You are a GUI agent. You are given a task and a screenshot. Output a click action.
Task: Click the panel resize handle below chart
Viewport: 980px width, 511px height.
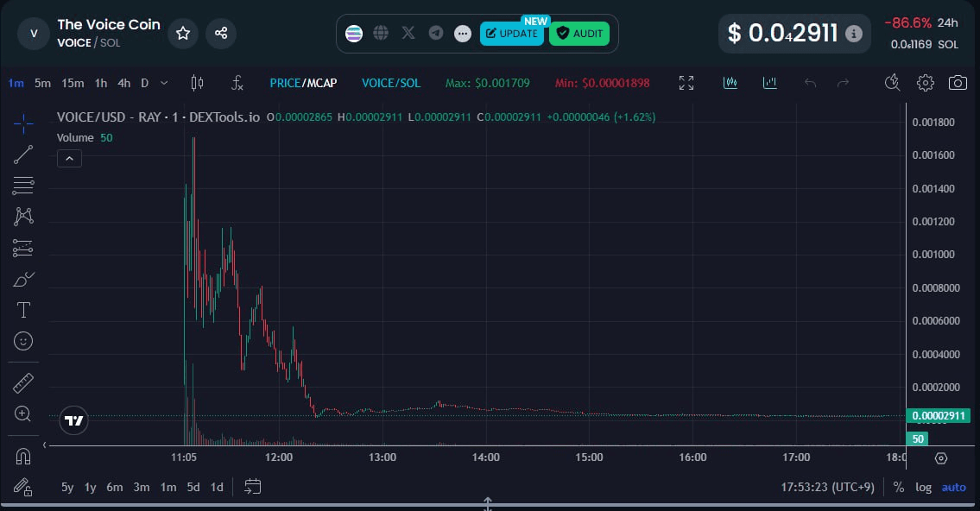[488, 503]
